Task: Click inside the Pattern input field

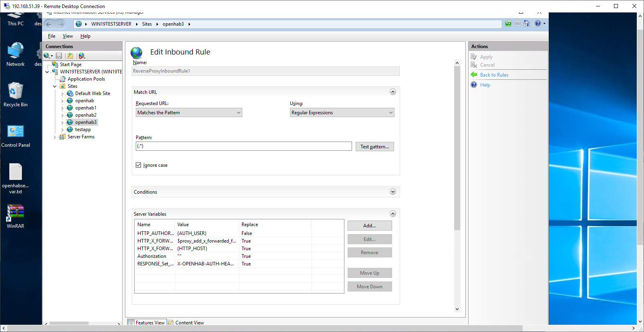Action: [x=244, y=146]
